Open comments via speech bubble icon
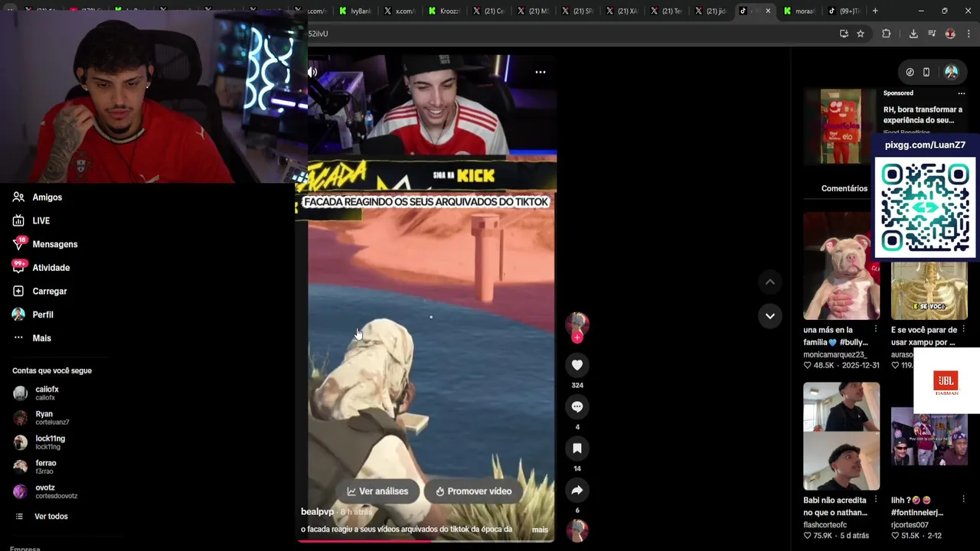This screenshot has width=980, height=551. pyautogui.click(x=577, y=407)
